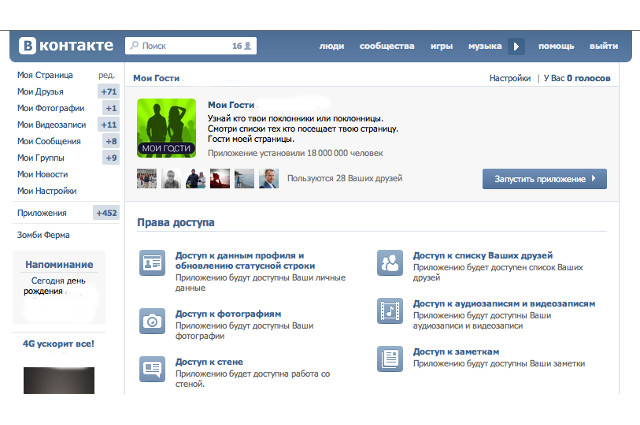
Task: Click the audio and video access icon
Action: [390, 310]
